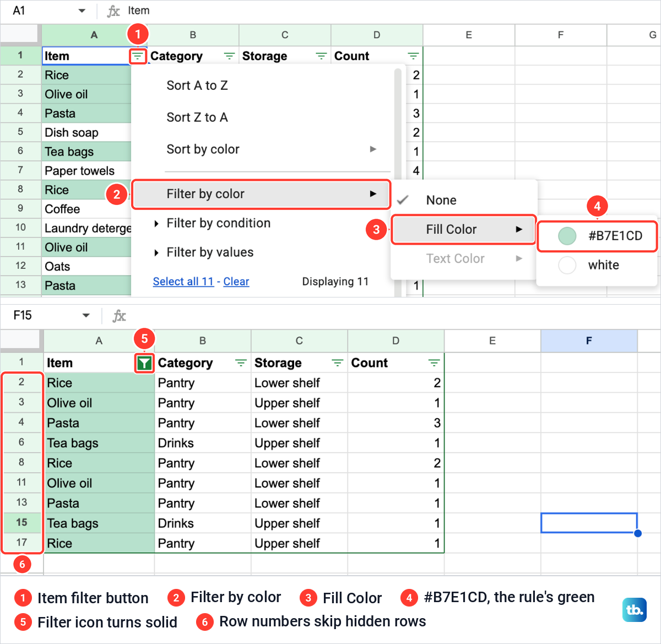Click the Select all 11 link

[x=183, y=282]
